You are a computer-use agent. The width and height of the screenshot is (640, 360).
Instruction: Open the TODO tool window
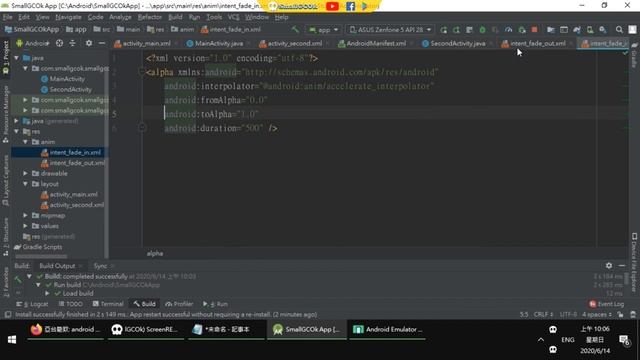(71, 304)
